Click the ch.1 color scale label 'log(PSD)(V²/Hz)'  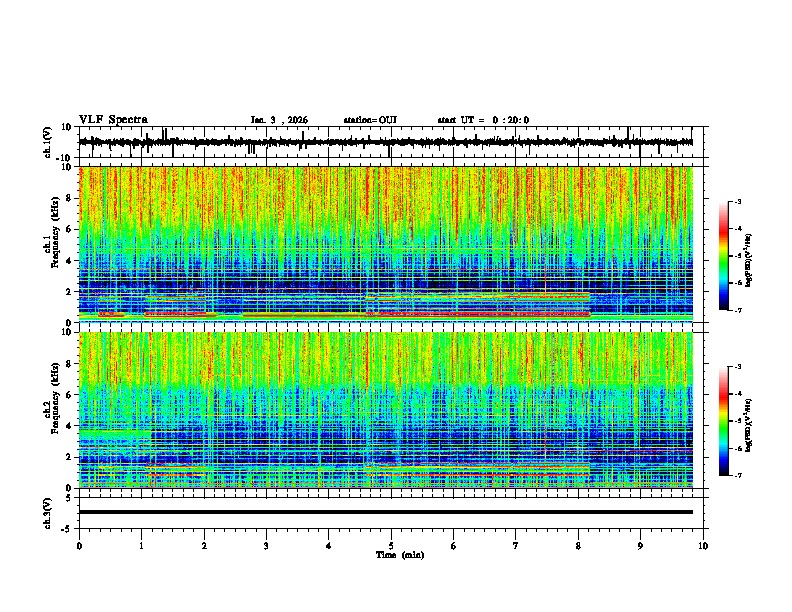(749, 260)
